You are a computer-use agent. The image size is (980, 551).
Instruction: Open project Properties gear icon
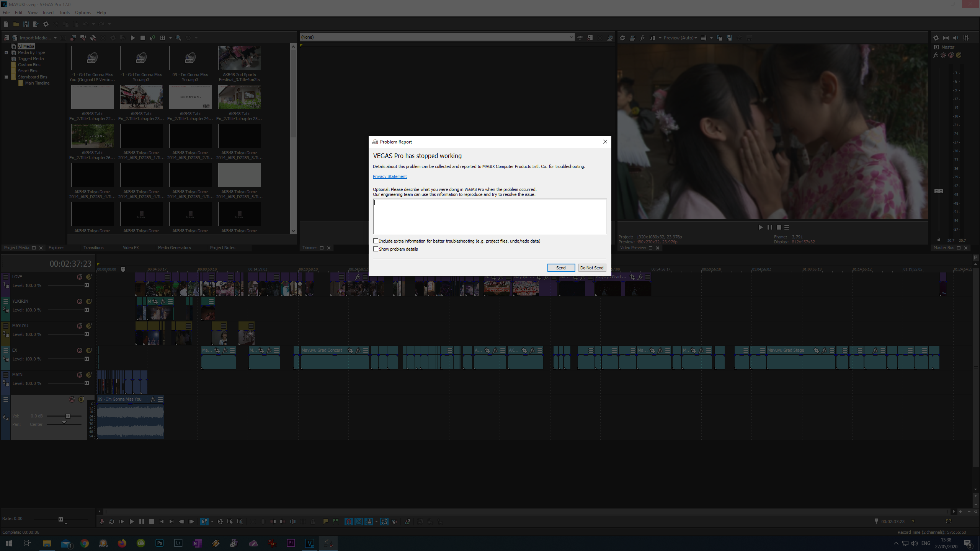(46, 24)
